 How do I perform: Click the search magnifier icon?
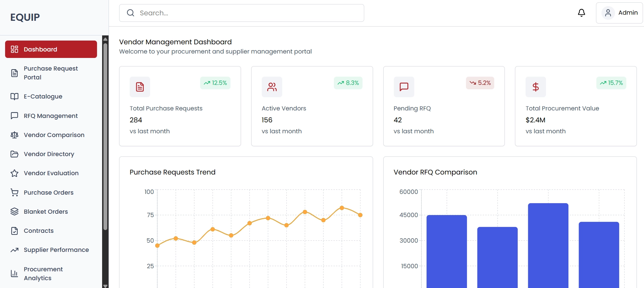click(x=130, y=13)
